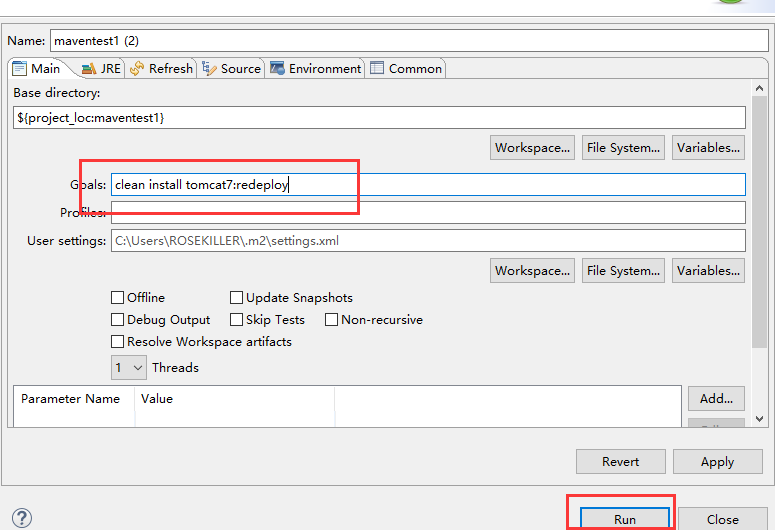
Task: Enable Resolve Workspace artifacts
Action: point(117,342)
